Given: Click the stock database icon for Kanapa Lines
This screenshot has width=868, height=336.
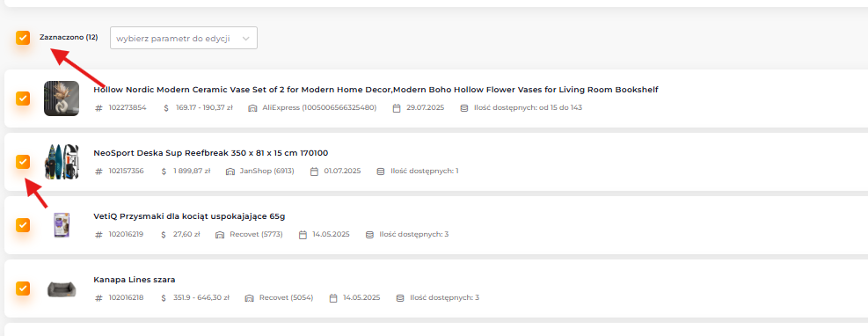Looking at the screenshot, I should (400, 298).
